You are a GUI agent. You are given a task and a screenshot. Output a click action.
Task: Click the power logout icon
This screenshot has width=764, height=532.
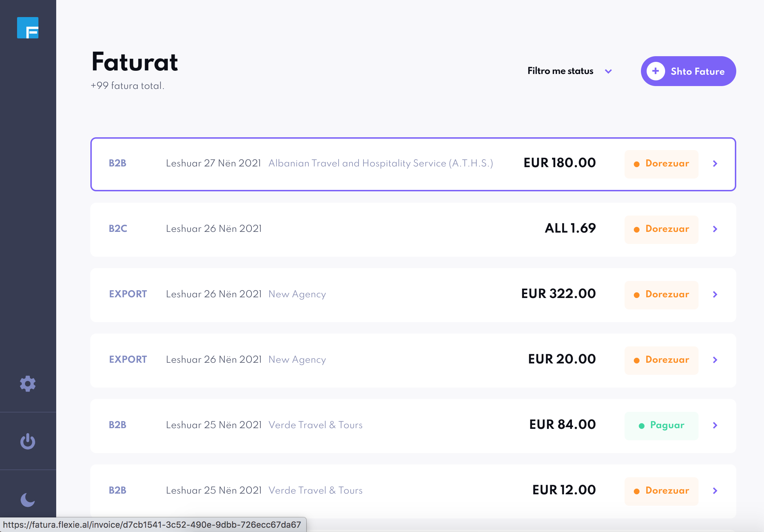point(28,441)
